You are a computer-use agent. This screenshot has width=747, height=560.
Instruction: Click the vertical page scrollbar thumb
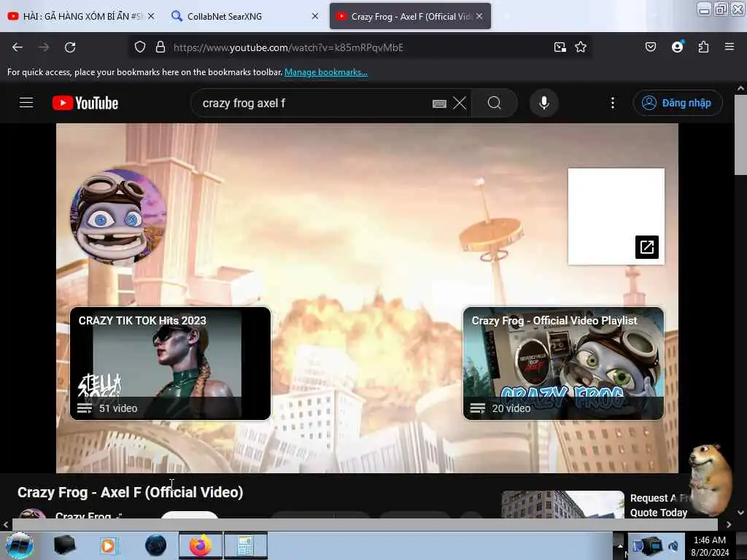(x=740, y=135)
